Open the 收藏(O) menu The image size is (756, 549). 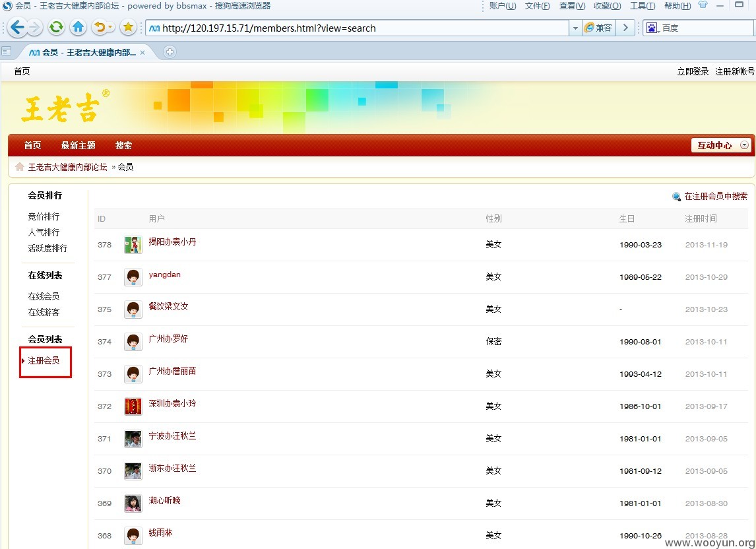pyautogui.click(x=607, y=6)
